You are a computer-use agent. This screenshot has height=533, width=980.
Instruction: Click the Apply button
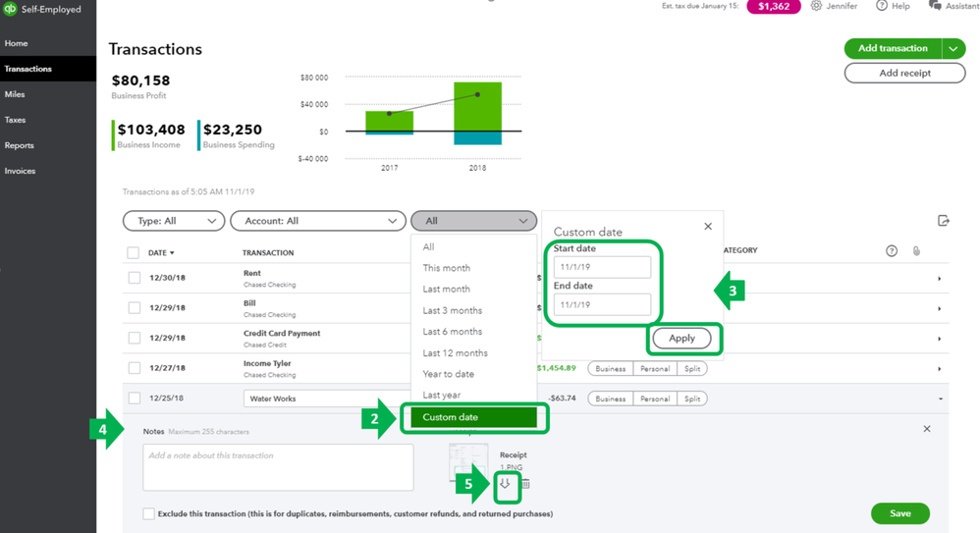(x=681, y=338)
